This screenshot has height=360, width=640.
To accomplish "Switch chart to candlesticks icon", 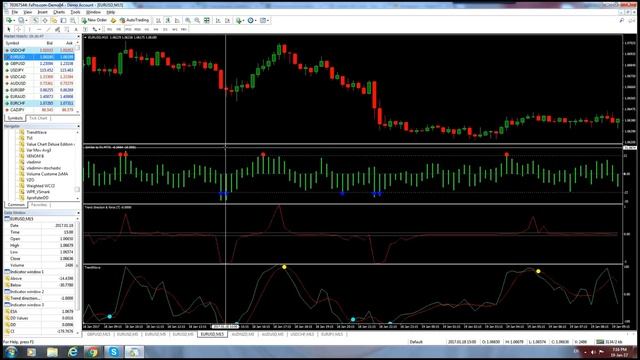I will tap(168, 20).
